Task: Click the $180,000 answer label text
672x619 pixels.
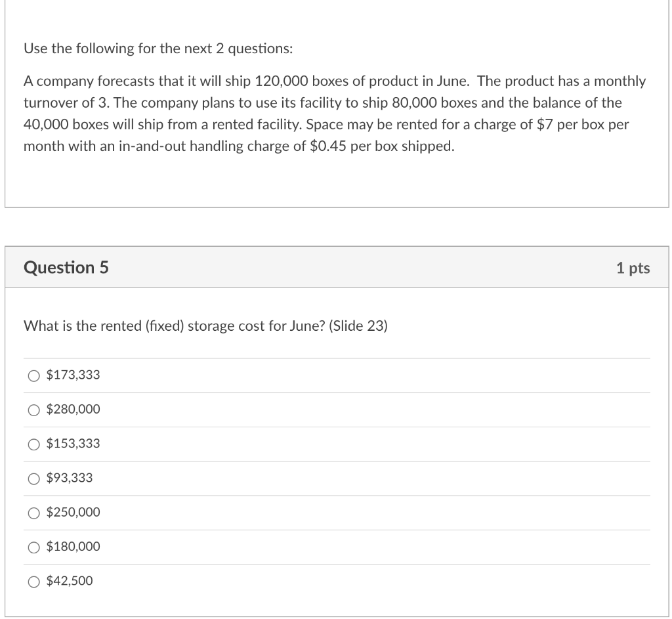Action: click(72, 547)
